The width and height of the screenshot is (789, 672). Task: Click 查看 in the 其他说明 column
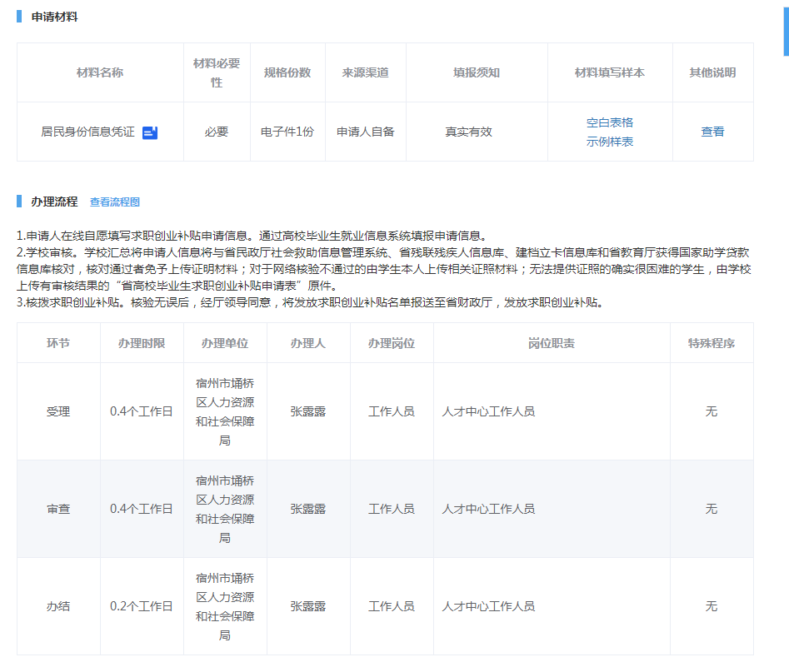pos(712,132)
